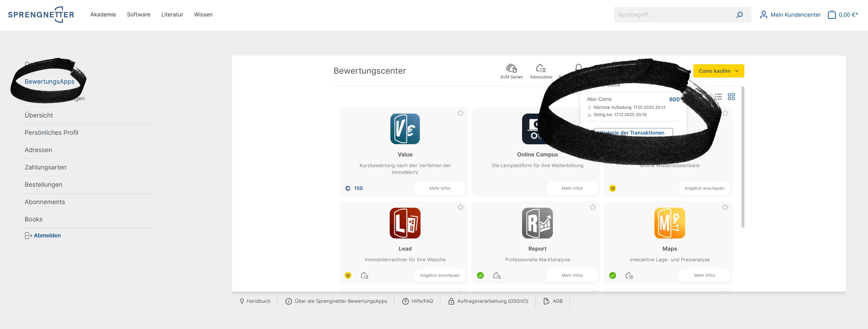Click the search magnifier icon
This screenshot has height=329, width=868.
[739, 15]
